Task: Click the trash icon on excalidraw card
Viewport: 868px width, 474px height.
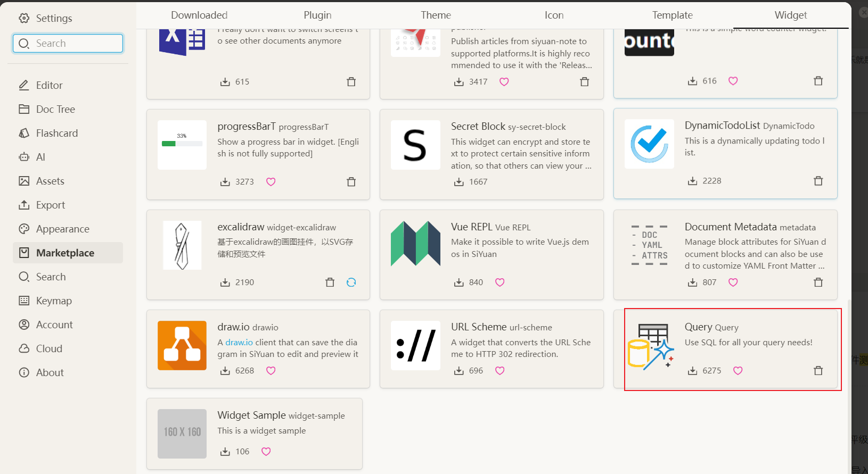Action: [x=330, y=282]
